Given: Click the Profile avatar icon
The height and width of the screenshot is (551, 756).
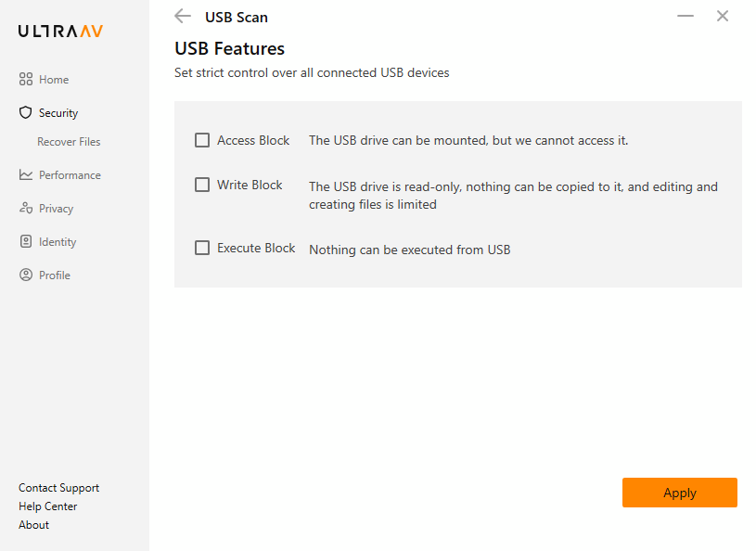Looking at the screenshot, I should click(x=26, y=275).
